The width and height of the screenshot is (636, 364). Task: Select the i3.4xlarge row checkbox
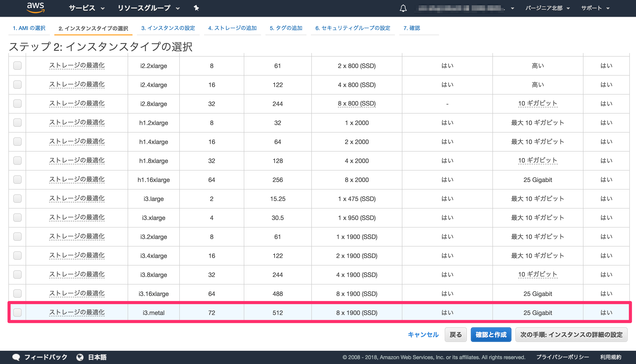tap(17, 256)
